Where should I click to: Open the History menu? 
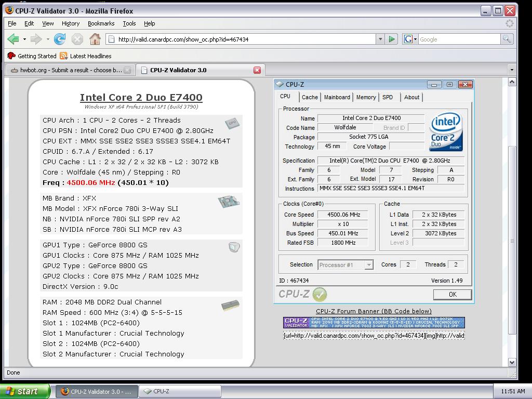(71, 23)
